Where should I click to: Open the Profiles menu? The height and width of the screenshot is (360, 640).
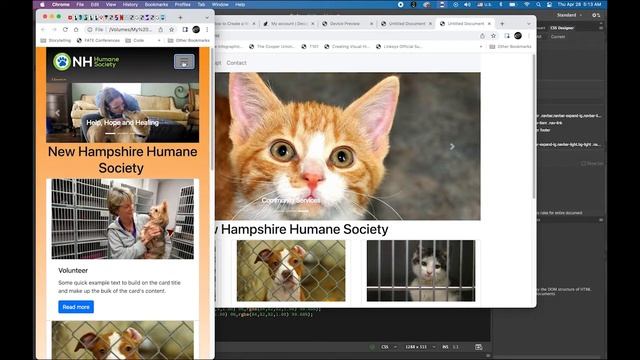[x=182, y=4]
